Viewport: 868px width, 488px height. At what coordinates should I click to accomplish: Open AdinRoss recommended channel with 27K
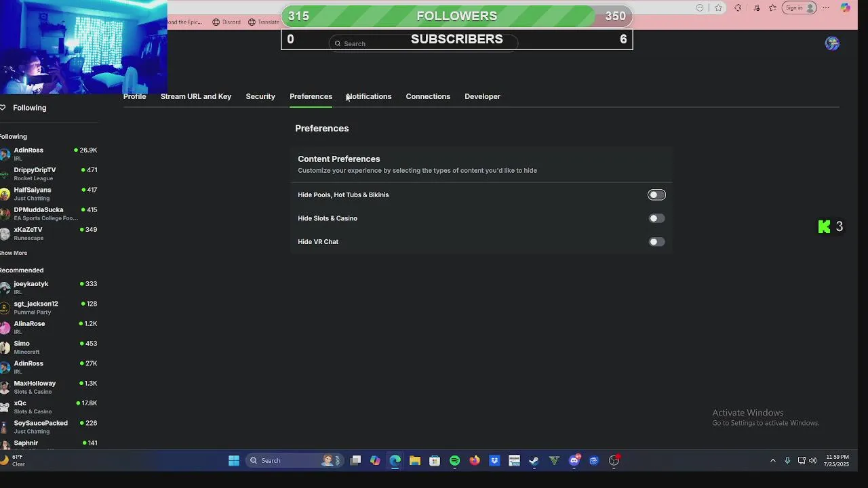(x=49, y=367)
